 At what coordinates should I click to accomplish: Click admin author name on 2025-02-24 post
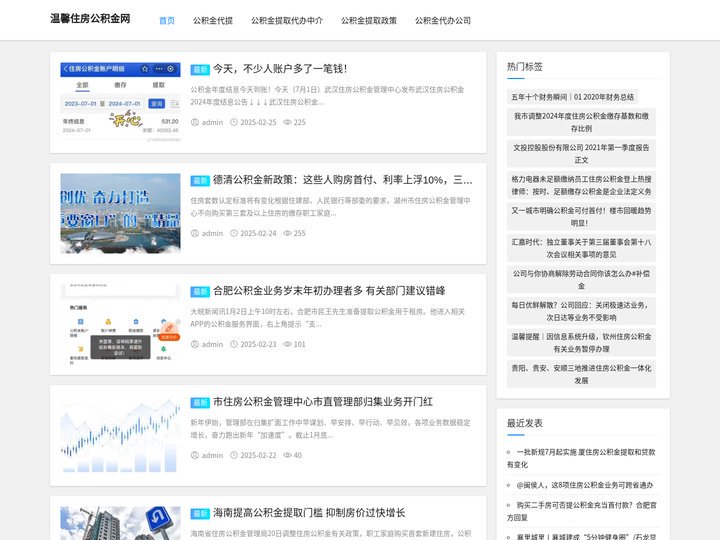point(212,233)
